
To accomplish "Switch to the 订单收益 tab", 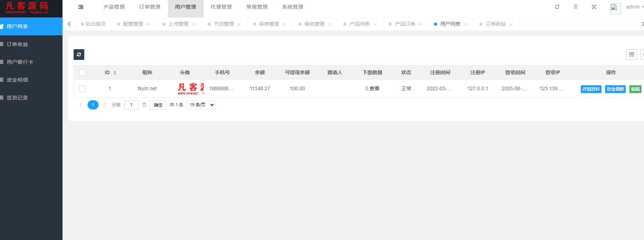I will [495, 24].
